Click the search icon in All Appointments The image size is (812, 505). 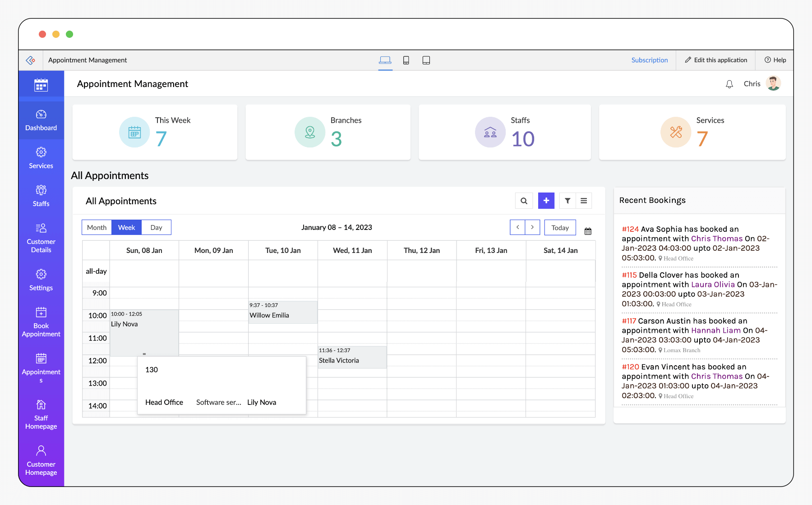pyautogui.click(x=524, y=201)
